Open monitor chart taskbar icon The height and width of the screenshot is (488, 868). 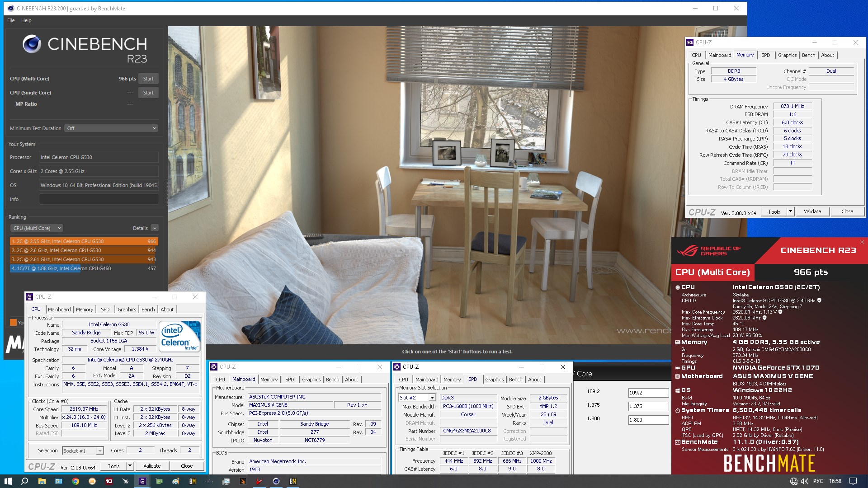[226, 481]
